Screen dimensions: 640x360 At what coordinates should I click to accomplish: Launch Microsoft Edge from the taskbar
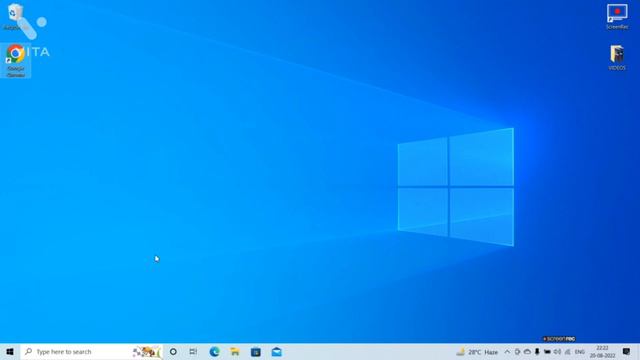(214, 351)
